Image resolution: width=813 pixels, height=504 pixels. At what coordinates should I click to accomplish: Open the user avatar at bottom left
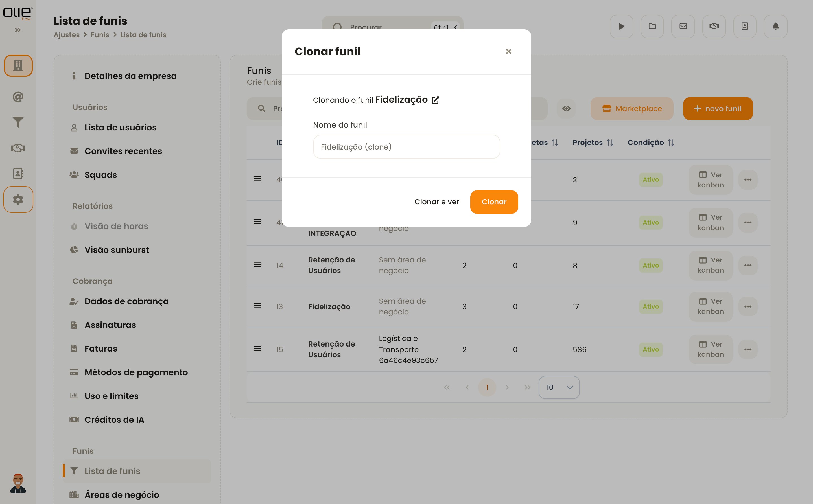[18, 483]
